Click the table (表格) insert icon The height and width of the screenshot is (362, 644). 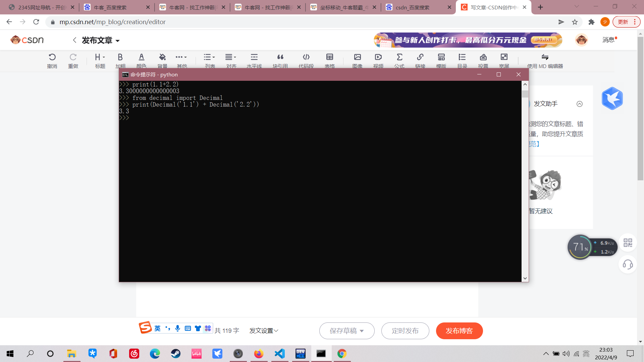click(x=329, y=57)
